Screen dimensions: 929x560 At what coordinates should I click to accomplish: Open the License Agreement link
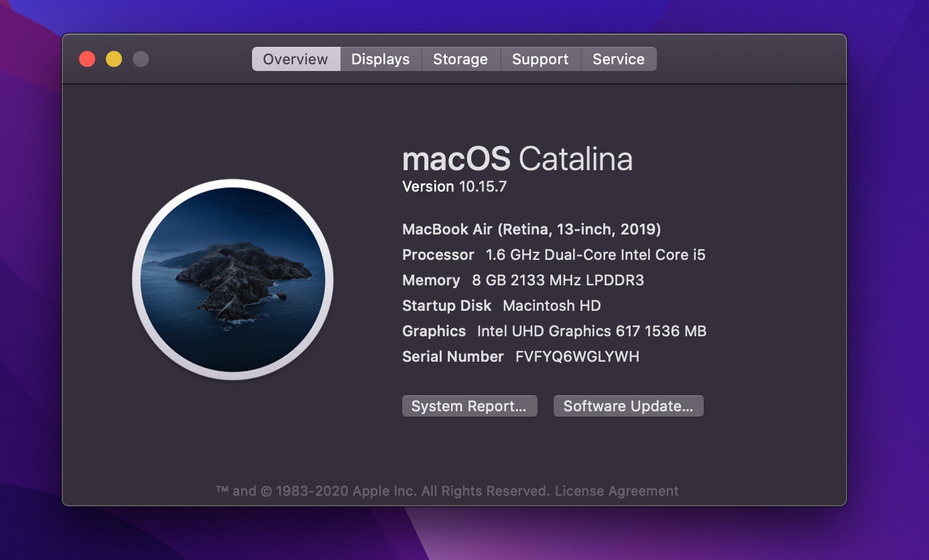click(x=617, y=491)
